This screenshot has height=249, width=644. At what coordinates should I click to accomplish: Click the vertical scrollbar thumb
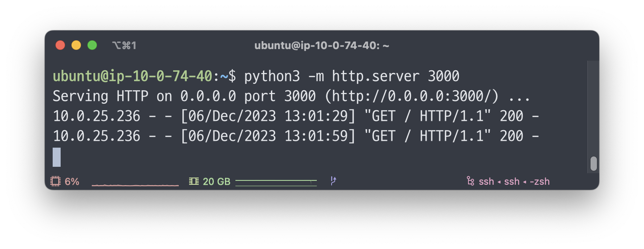(x=594, y=163)
